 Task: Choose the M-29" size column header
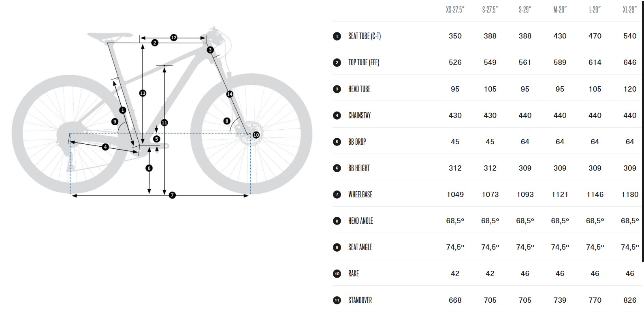560,10
